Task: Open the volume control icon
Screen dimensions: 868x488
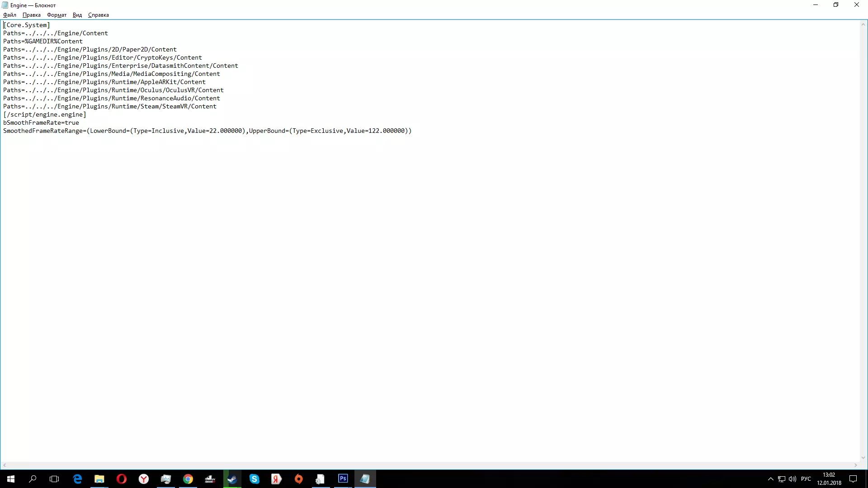Action: (793, 479)
